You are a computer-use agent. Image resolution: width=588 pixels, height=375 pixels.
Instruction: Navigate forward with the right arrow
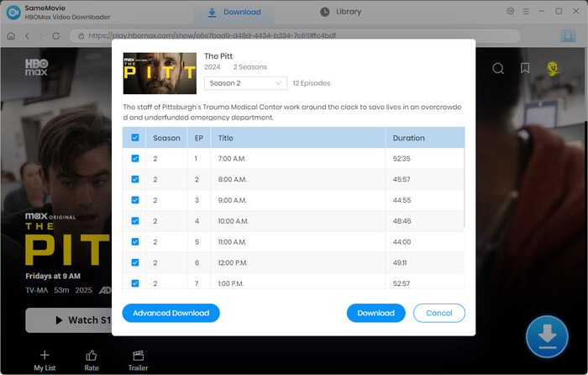tap(41, 36)
